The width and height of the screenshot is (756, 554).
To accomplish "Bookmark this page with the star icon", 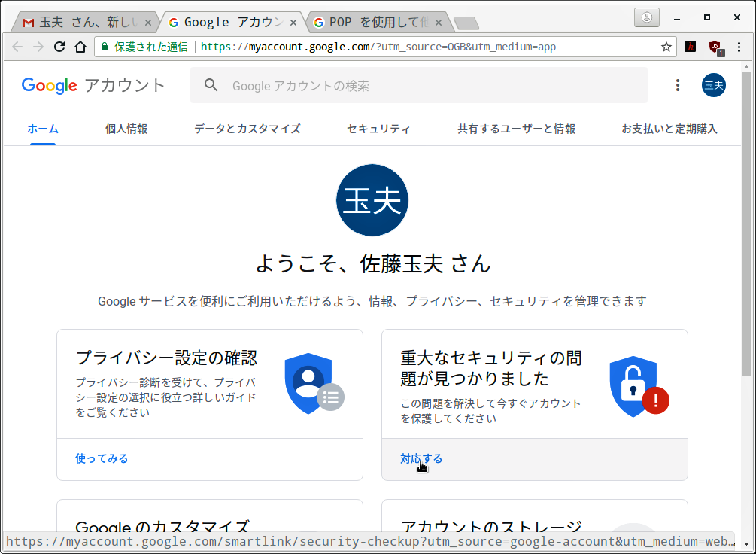I will coord(666,47).
